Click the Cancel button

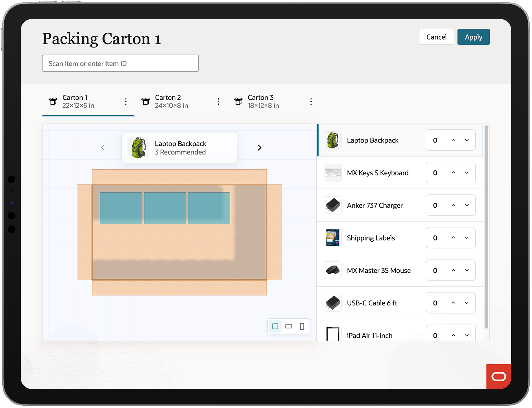point(436,37)
